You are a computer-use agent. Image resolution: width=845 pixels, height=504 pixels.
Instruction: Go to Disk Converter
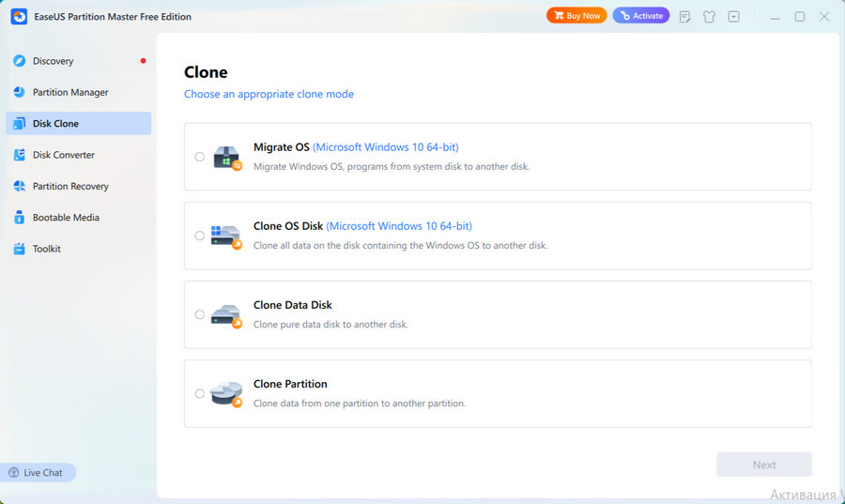(x=79, y=155)
